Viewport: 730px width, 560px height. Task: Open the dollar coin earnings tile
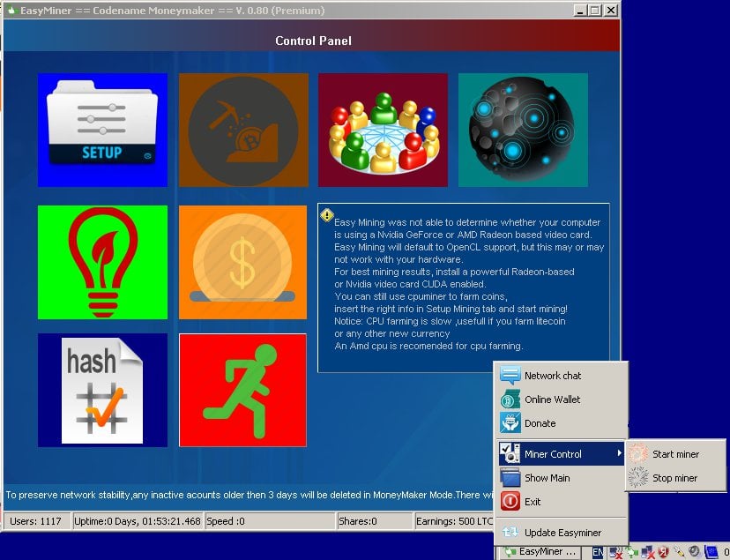coord(243,262)
